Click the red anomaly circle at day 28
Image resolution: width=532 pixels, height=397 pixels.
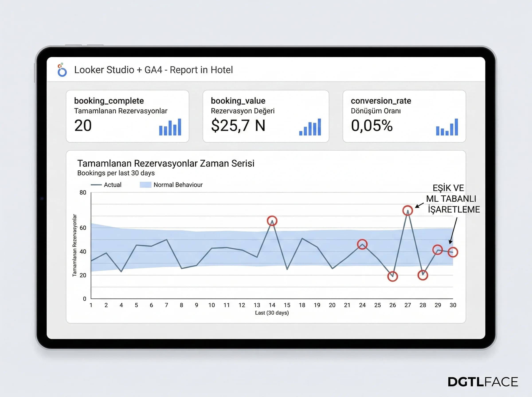[x=423, y=275]
